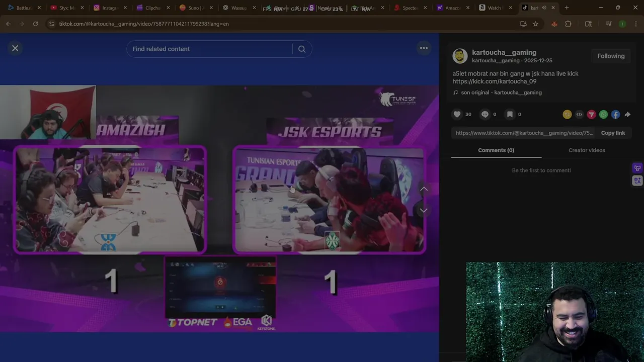
Task: Open the Extensions puzzle icon
Action: point(568,24)
